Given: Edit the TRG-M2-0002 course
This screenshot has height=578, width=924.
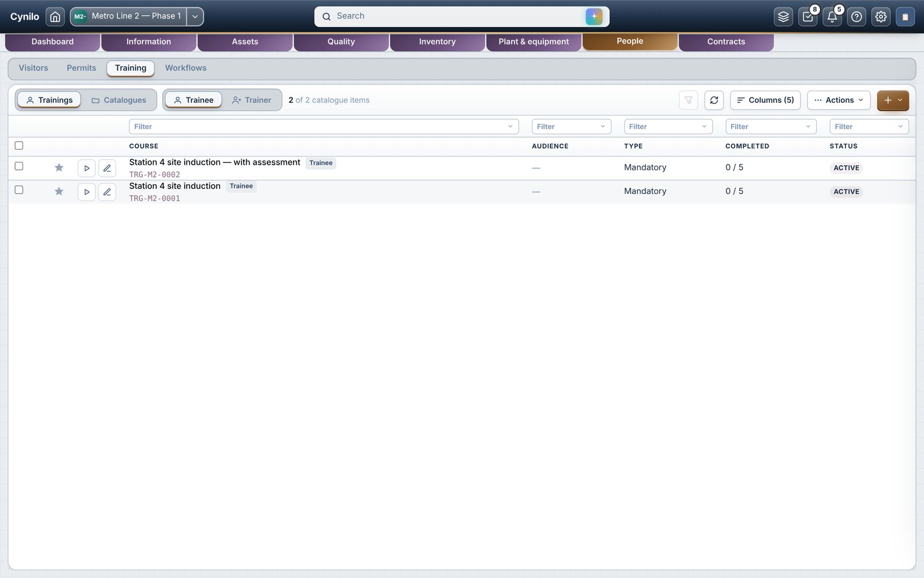Looking at the screenshot, I should tap(107, 168).
